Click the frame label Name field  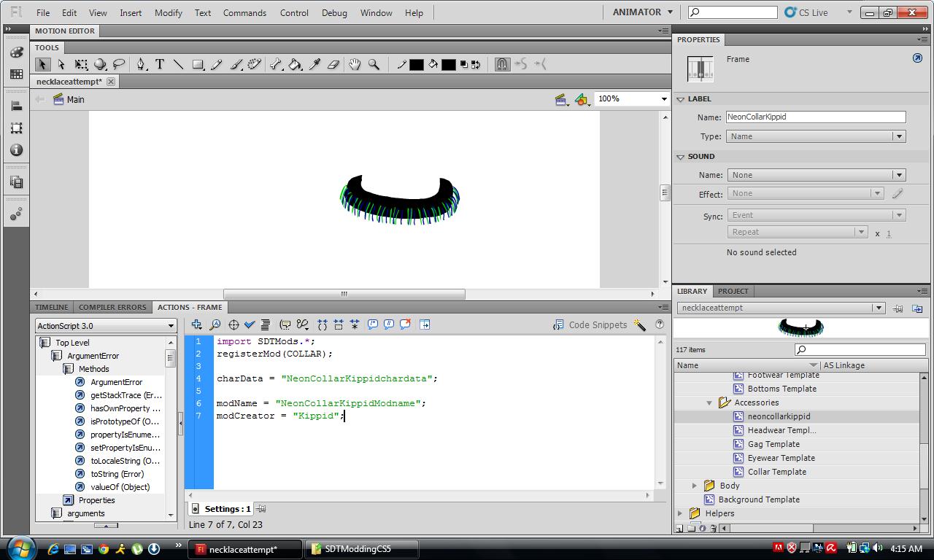(815, 117)
